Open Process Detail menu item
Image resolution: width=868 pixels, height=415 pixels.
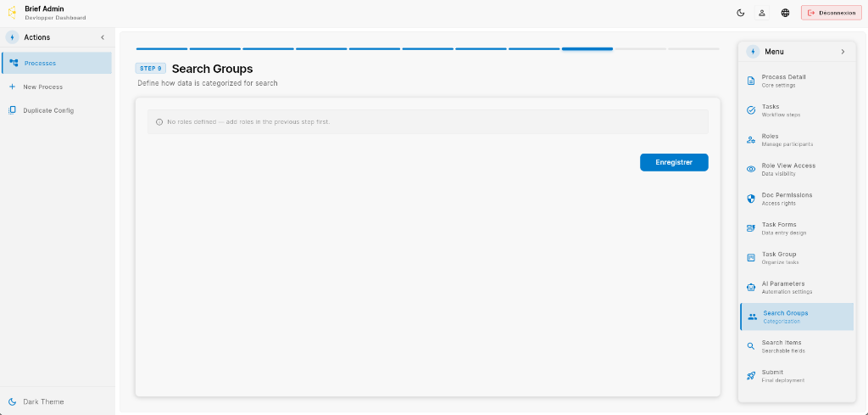[x=797, y=81]
